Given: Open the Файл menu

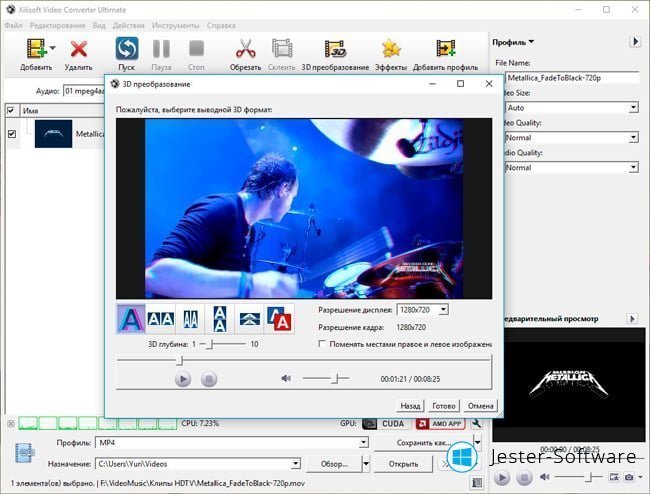Looking at the screenshot, I should pyautogui.click(x=13, y=25).
